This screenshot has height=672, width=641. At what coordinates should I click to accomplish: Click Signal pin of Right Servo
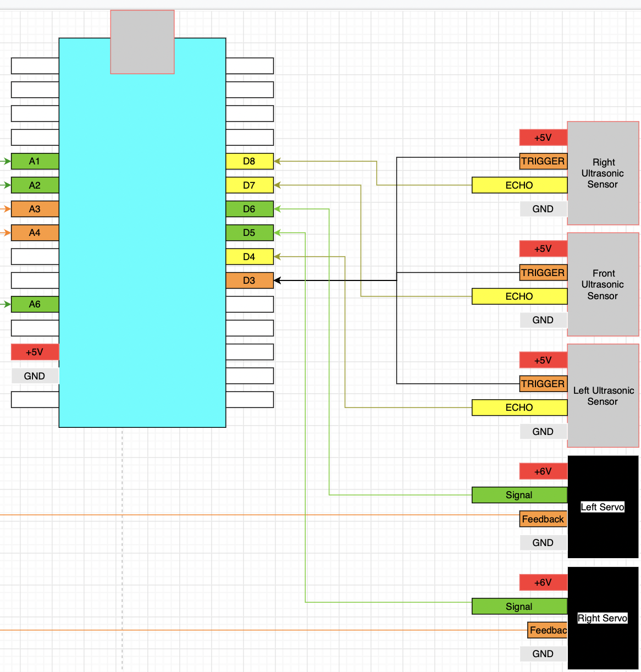tap(520, 607)
